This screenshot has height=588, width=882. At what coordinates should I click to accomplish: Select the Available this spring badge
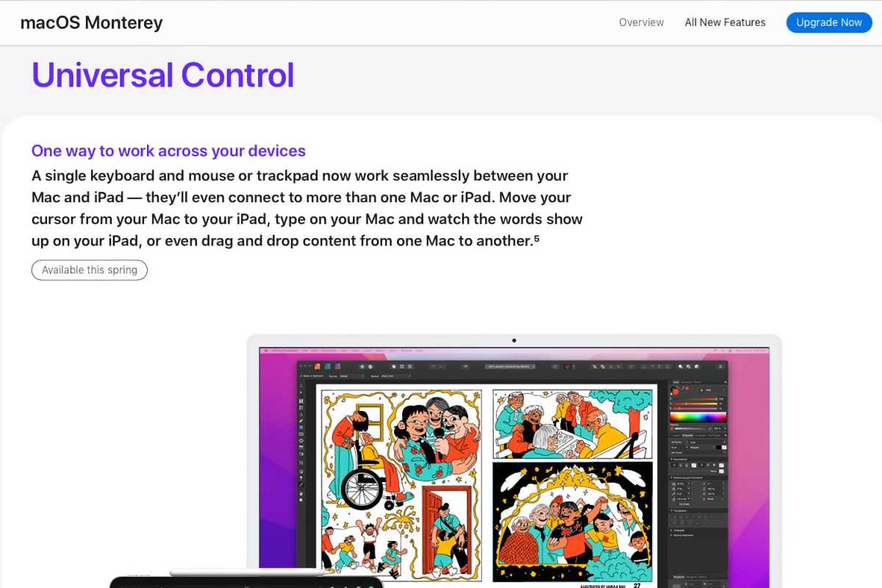[90, 270]
